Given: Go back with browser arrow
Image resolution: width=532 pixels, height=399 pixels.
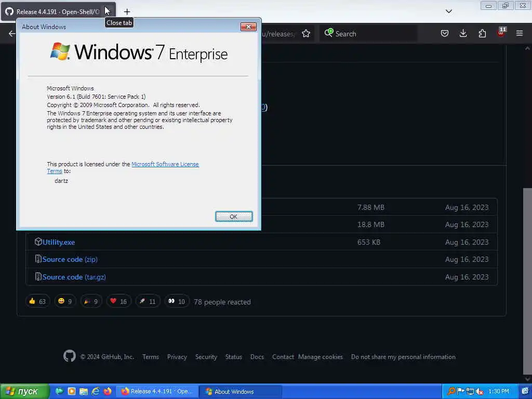Looking at the screenshot, I should coord(12,34).
